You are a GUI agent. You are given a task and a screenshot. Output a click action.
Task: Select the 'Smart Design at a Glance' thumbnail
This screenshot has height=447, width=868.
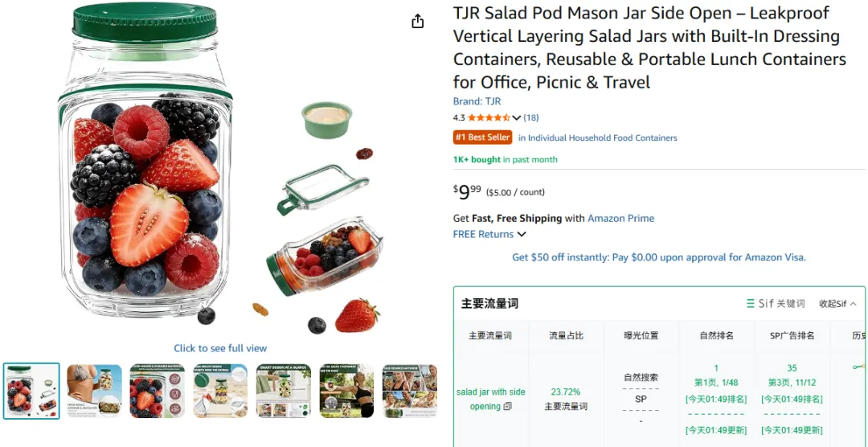pos(284,391)
